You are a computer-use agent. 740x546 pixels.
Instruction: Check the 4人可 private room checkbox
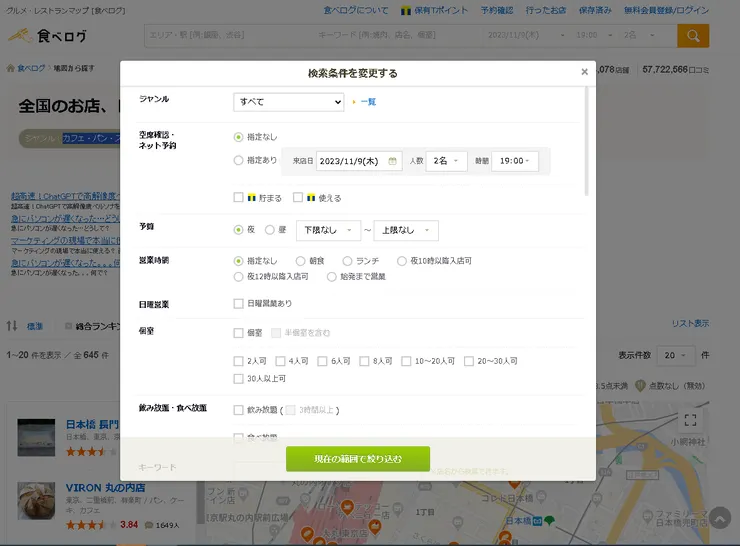(x=280, y=361)
